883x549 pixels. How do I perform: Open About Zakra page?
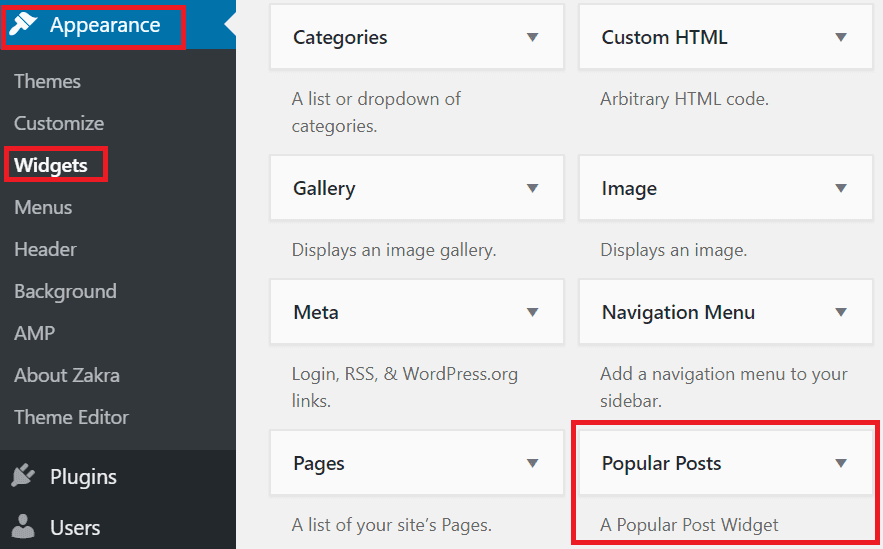tap(67, 376)
